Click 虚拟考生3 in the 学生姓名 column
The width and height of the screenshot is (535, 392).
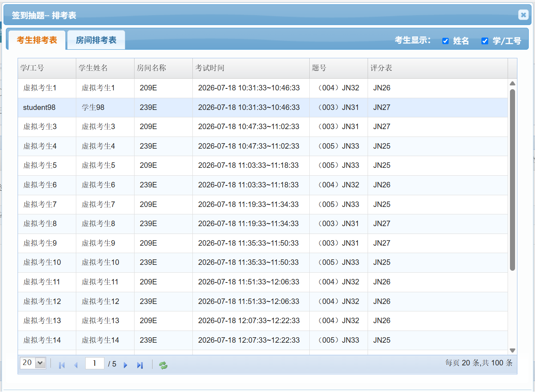point(105,127)
